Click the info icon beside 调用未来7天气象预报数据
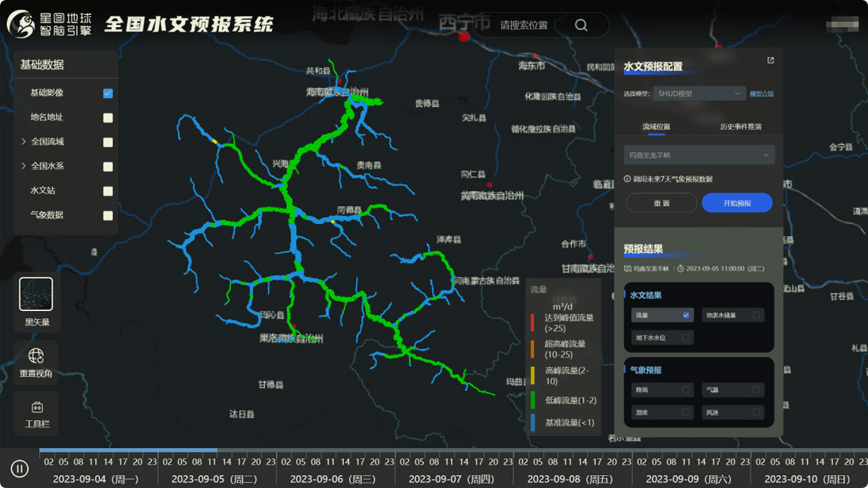 [627, 178]
